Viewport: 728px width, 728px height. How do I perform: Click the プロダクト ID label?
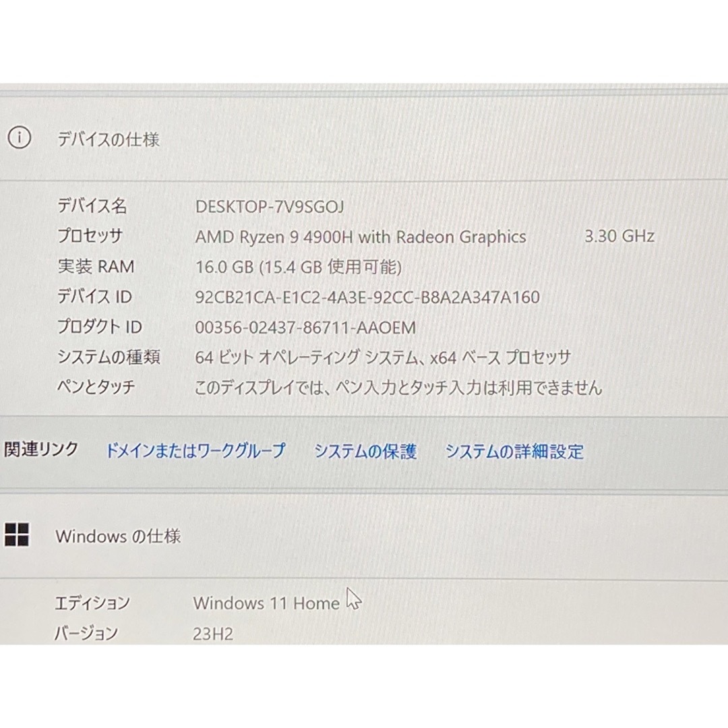click(99, 327)
